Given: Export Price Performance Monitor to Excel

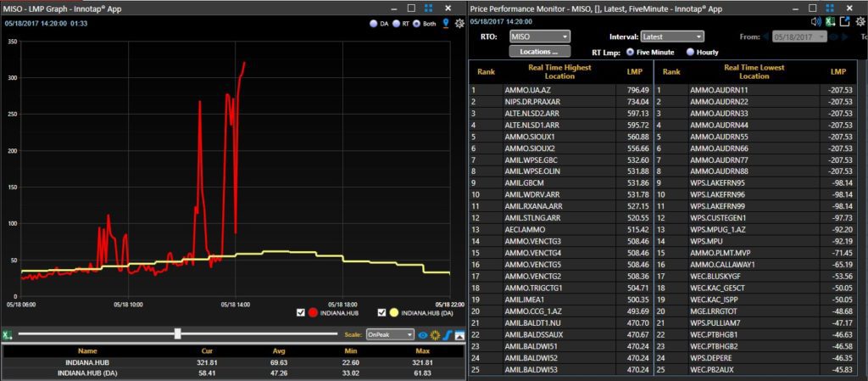Looking at the screenshot, I should coord(830,21).
